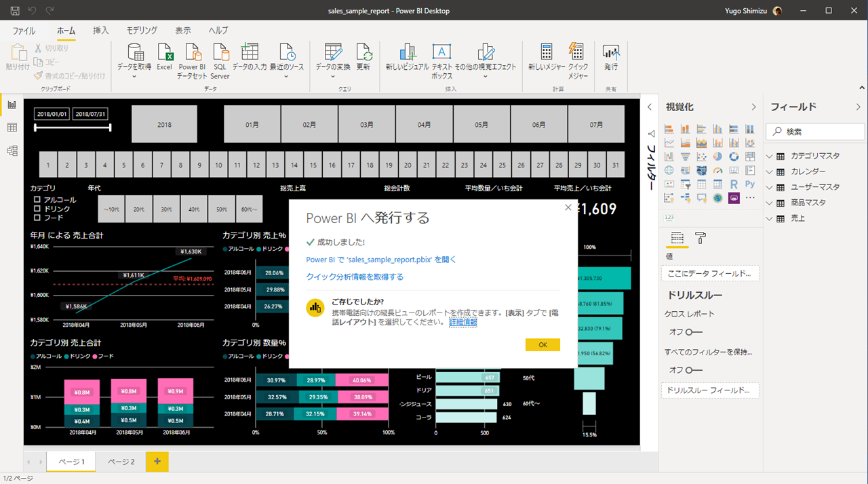Select the globe map visual icon
The image size is (868, 484).
[669, 170]
